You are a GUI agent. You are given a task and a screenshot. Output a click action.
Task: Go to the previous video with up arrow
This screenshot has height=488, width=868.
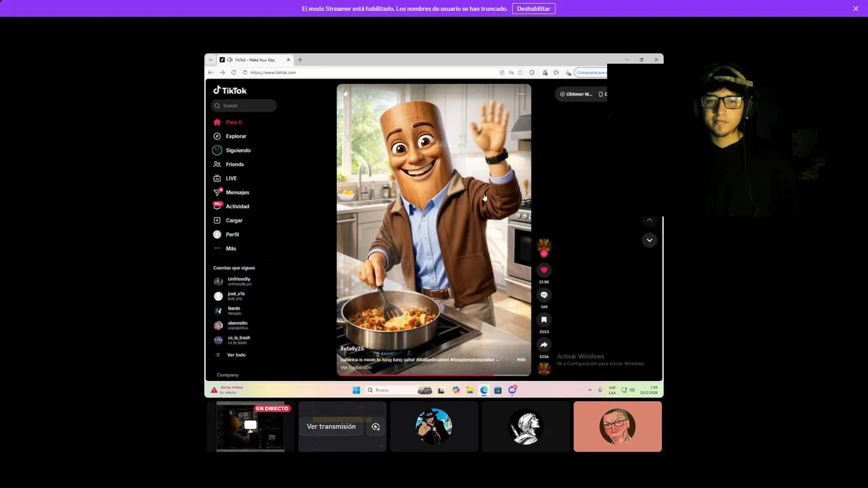[650, 220]
